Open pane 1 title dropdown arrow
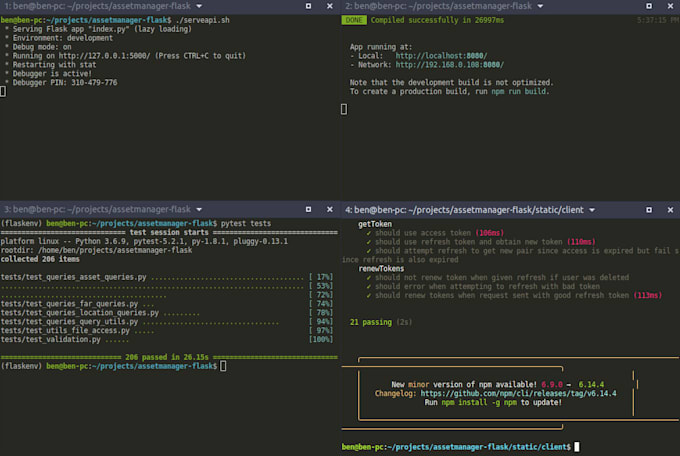This screenshot has height=456, width=680. tap(199, 6)
